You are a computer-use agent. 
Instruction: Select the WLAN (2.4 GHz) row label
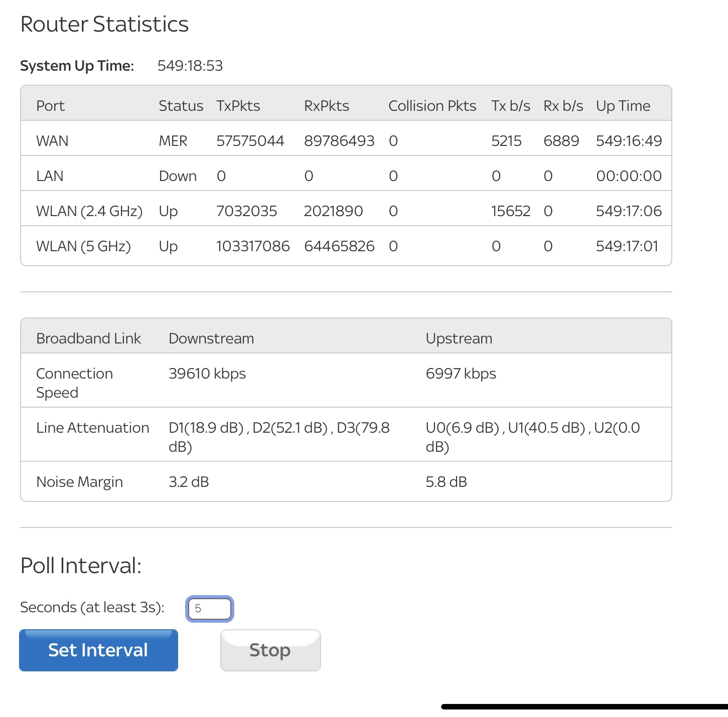pyautogui.click(x=89, y=211)
